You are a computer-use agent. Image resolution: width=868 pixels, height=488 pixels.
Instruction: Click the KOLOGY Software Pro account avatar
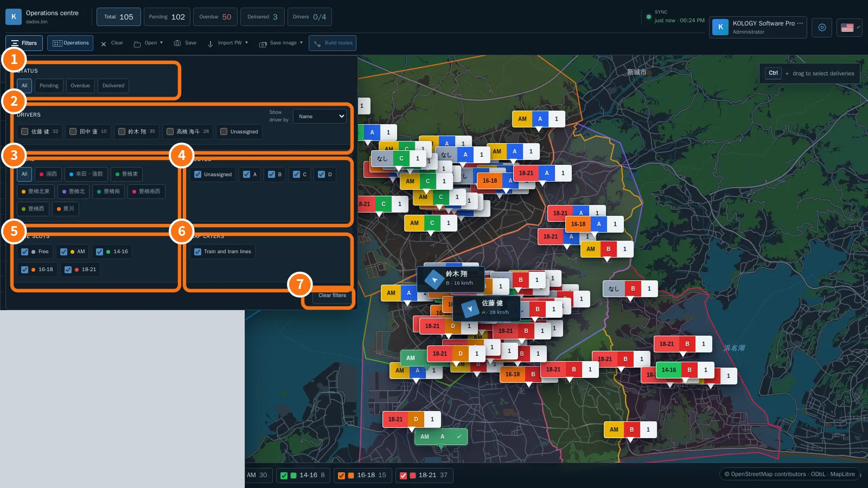pyautogui.click(x=720, y=27)
